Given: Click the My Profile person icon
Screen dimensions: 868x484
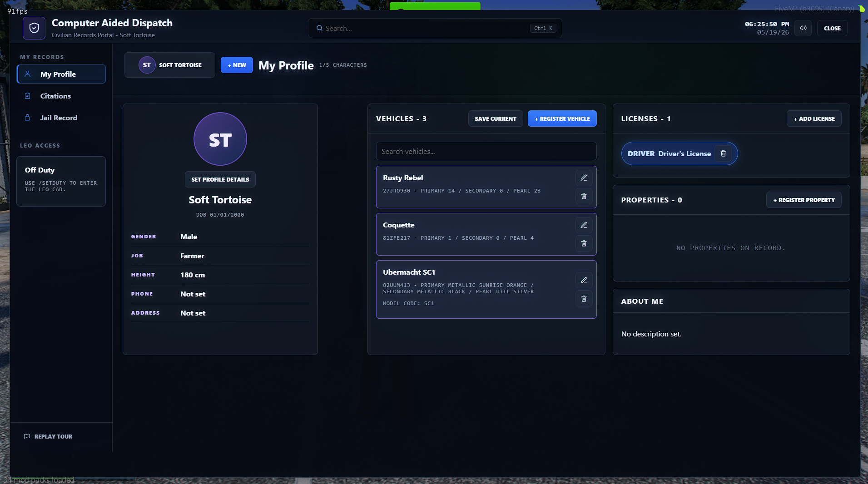Looking at the screenshot, I should (x=28, y=74).
